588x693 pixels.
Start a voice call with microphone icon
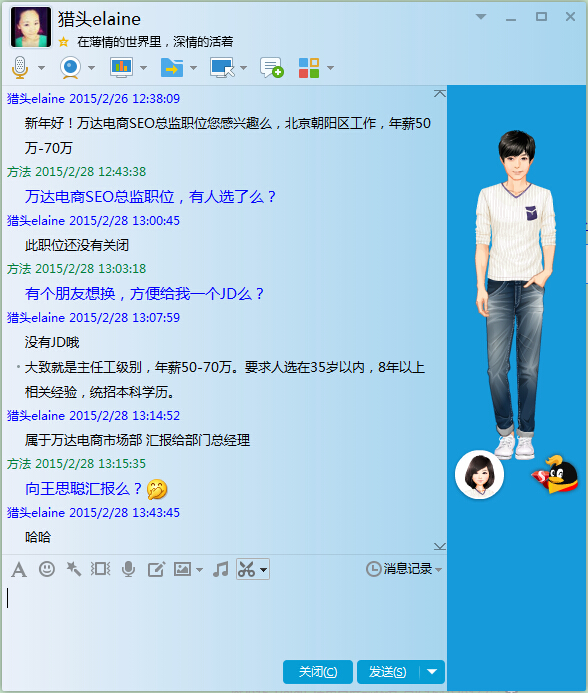tap(19, 68)
